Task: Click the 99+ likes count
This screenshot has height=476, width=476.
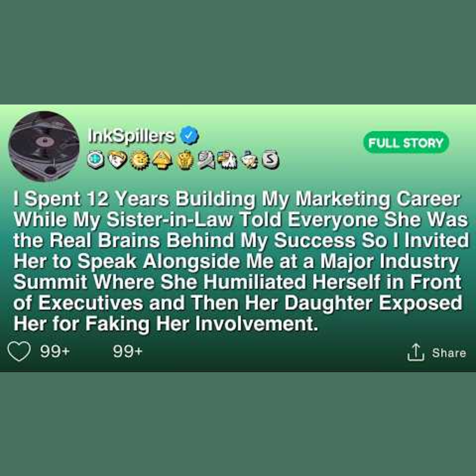Action: point(55,351)
